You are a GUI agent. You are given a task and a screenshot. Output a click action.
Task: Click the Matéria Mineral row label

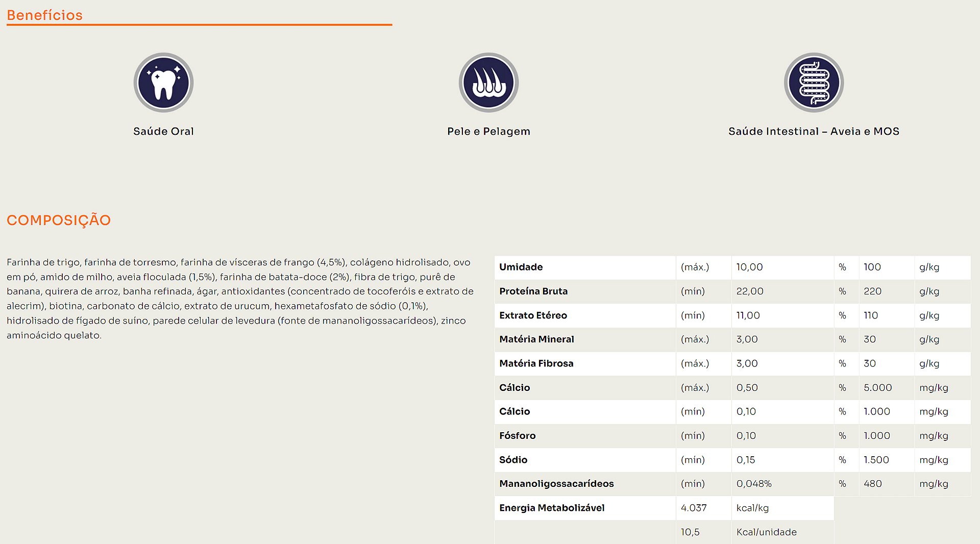(536, 339)
